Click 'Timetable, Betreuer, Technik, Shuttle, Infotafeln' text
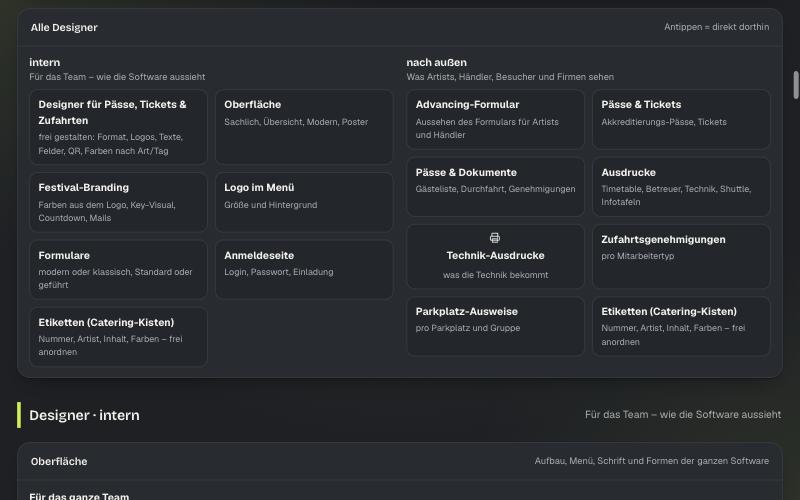 pos(676,195)
